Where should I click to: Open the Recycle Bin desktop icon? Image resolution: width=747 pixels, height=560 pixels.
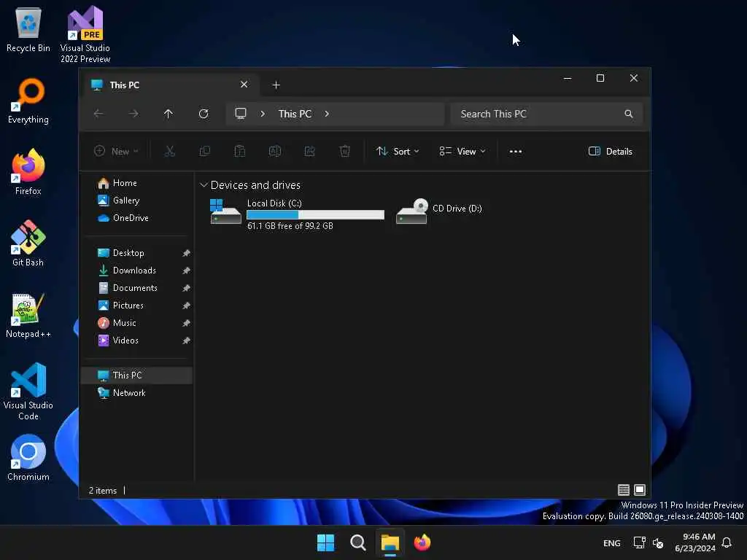click(x=28, y=29)
